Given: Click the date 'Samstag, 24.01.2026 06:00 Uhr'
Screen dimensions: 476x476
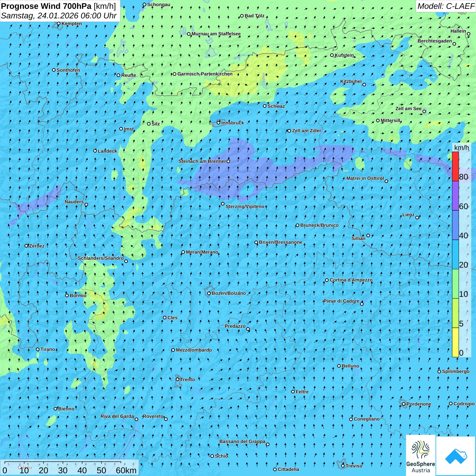Looking at the screenshot, I should click(x=59, y=16).
